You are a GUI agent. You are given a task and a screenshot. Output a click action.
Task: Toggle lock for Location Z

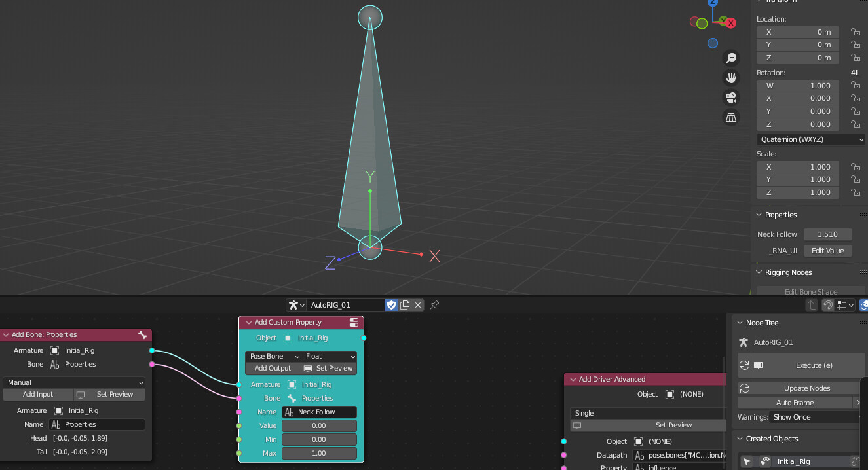coord(855,58)
